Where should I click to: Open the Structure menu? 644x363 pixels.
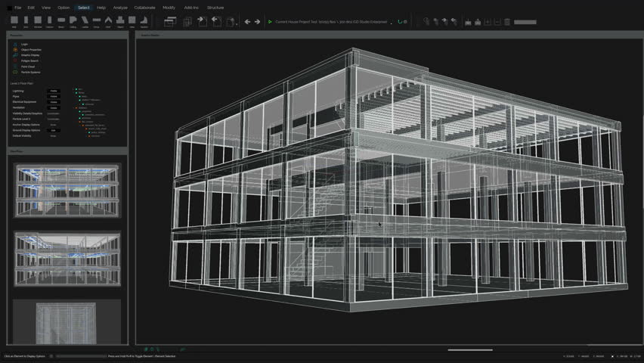coord(215,8)
